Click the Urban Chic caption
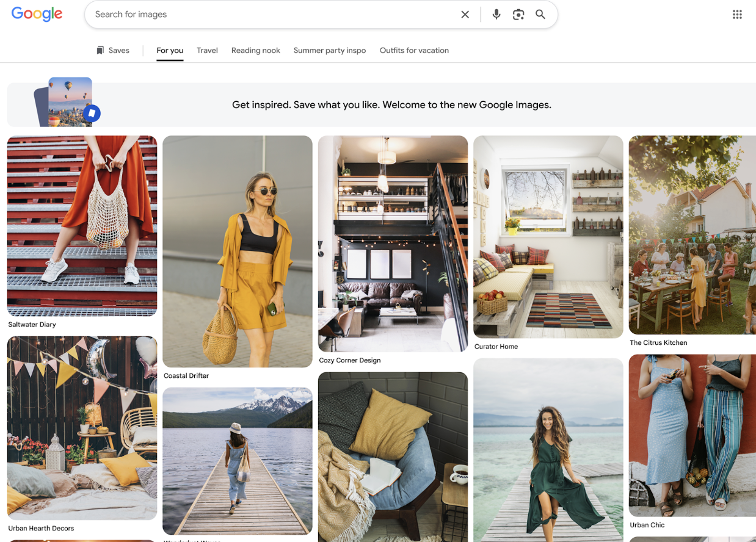 pyautogui.click(x=647, y=526)
